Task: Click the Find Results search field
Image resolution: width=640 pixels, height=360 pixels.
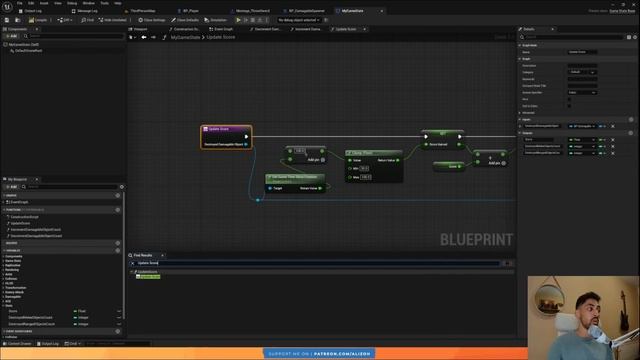Action: click(318, 263)
